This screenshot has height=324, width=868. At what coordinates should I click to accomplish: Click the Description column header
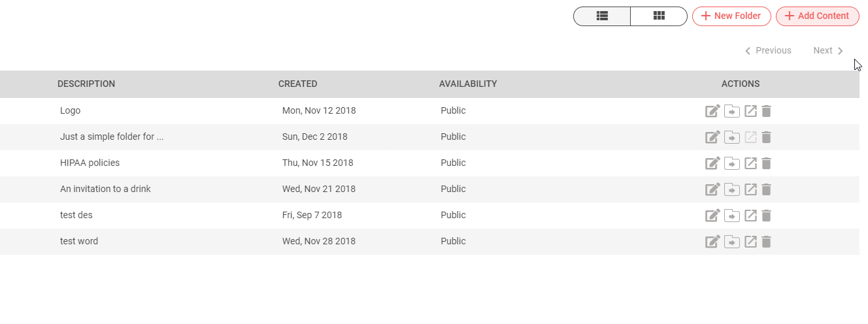(x=86, y=84)
